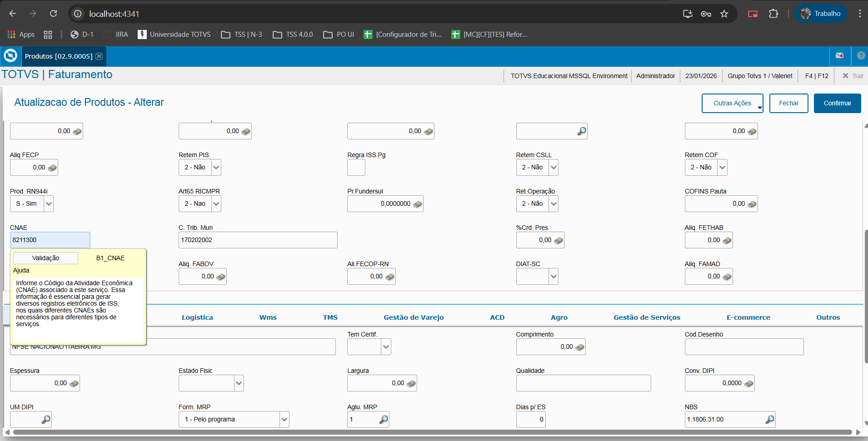Reload the browser page
This screenshot has width=868, height=441.
54,14
